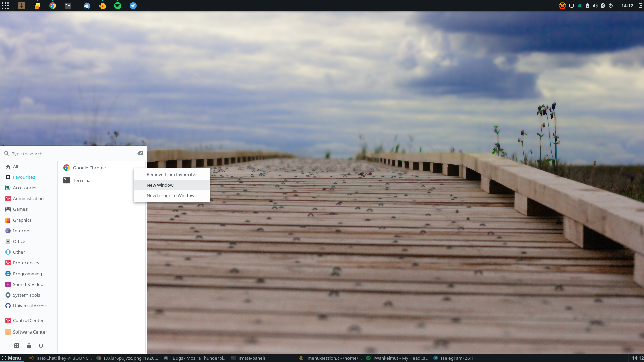Open the Office category
This screenshot has width=644, height=362.
click(29, 241)
